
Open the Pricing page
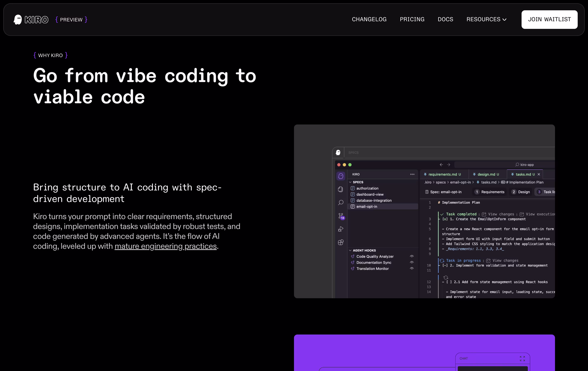[x=412, y=19]
